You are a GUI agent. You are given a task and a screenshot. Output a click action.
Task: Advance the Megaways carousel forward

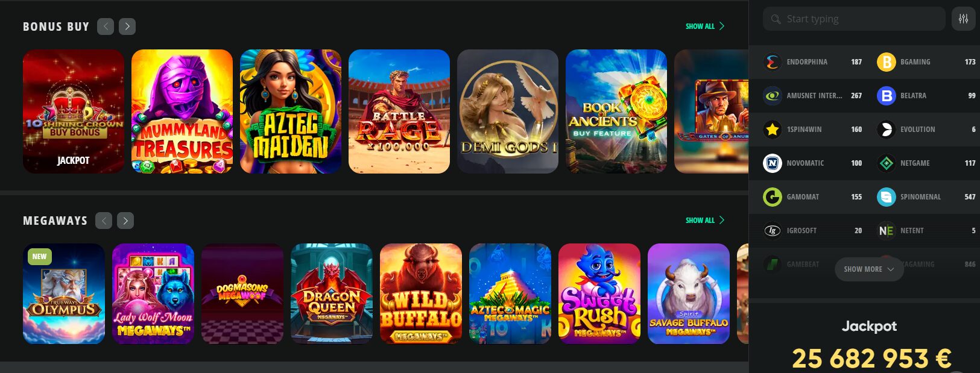[125, 221]
